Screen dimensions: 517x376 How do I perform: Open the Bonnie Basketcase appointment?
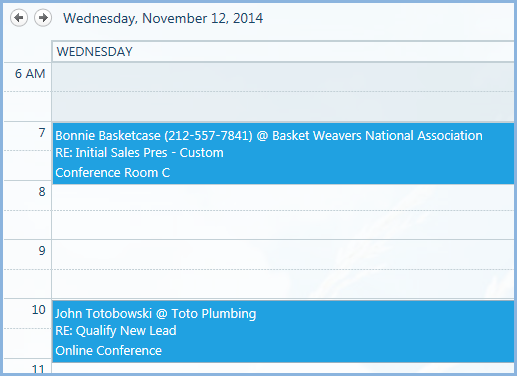point(283,154)
